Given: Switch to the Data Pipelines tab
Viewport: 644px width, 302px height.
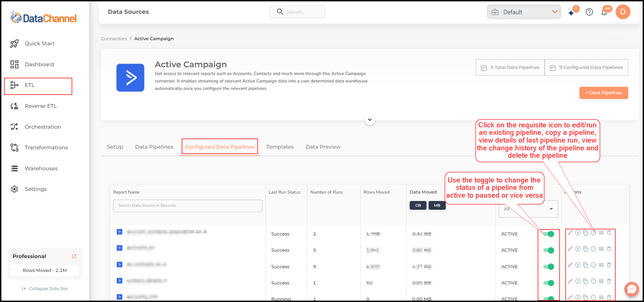Looking at the screenshot, I should (154, 147).
